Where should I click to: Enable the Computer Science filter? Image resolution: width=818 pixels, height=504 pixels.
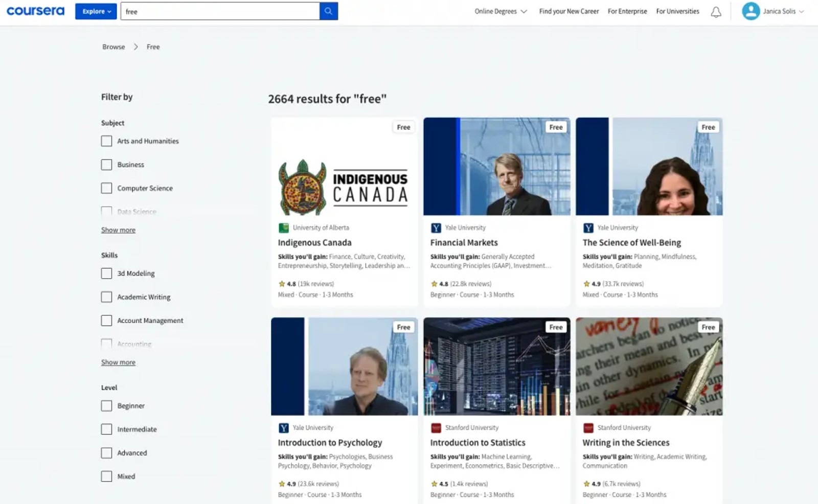[x=106, y=188]
